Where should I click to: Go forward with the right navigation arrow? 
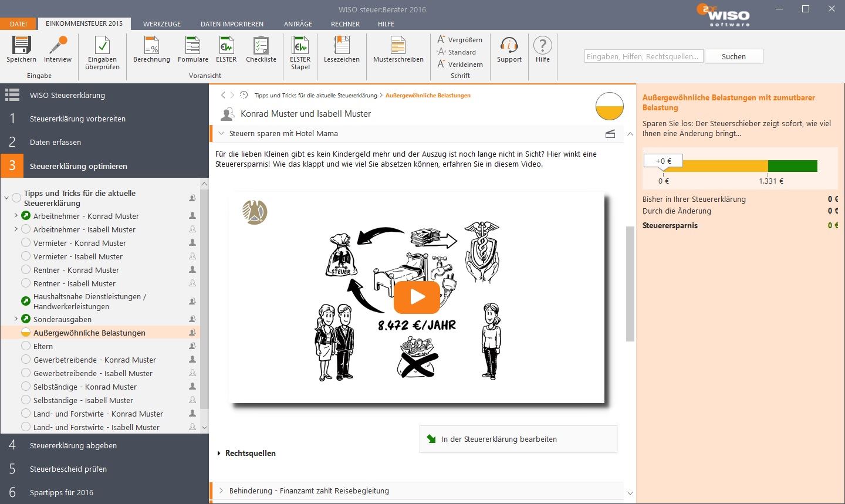(x=232, y=95)
